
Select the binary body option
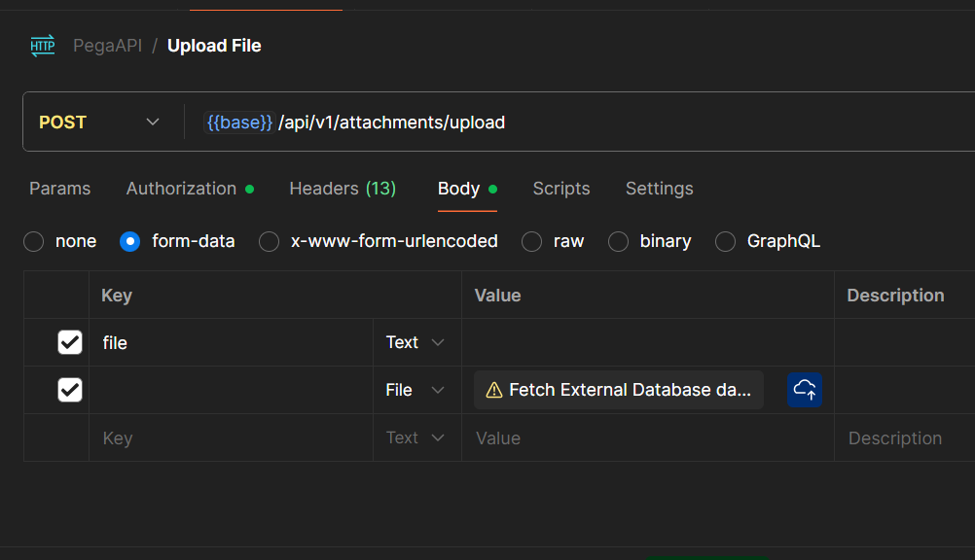(619, 241)
